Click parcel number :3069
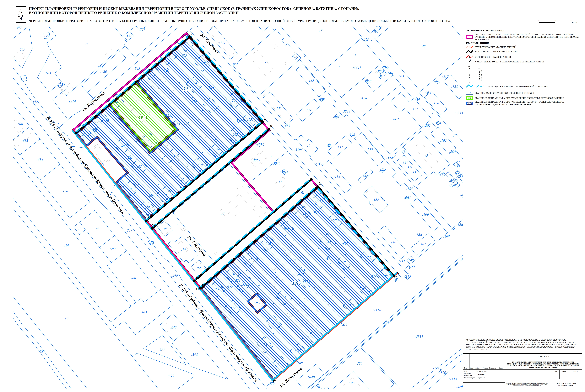585x392 pixels. point(256,160)
